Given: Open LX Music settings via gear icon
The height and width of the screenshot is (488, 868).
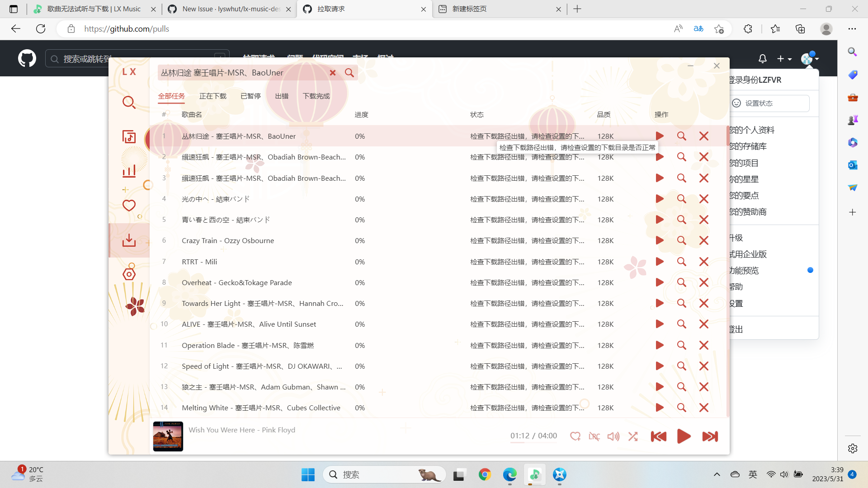Looking at the screenshot, I should point(129,273).
